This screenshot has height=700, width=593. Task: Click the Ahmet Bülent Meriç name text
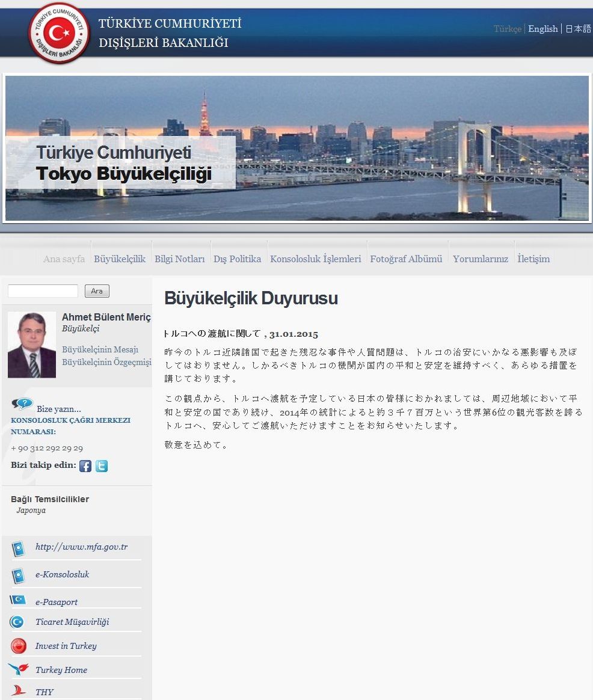coord(106,317)
